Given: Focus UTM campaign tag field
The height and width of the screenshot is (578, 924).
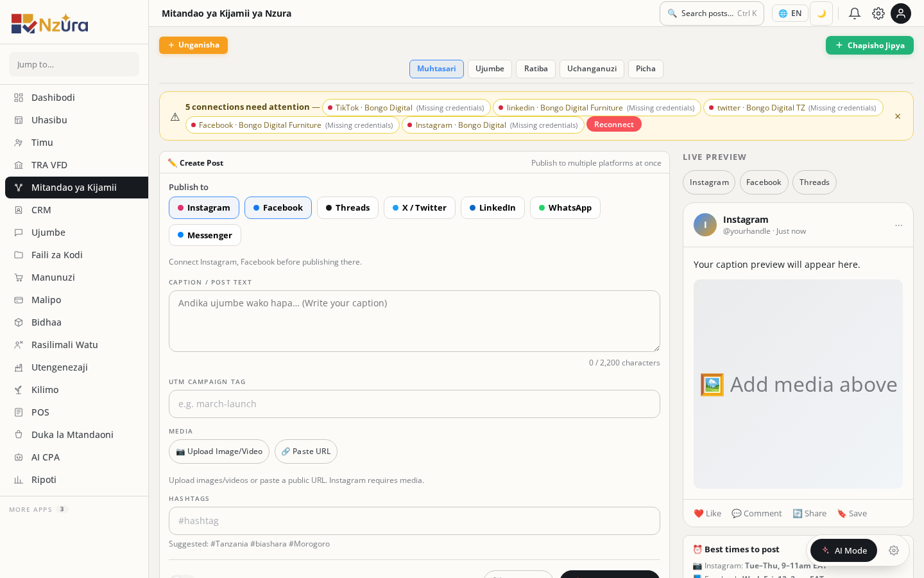Looking at the screenshot, I should [415, 404].
